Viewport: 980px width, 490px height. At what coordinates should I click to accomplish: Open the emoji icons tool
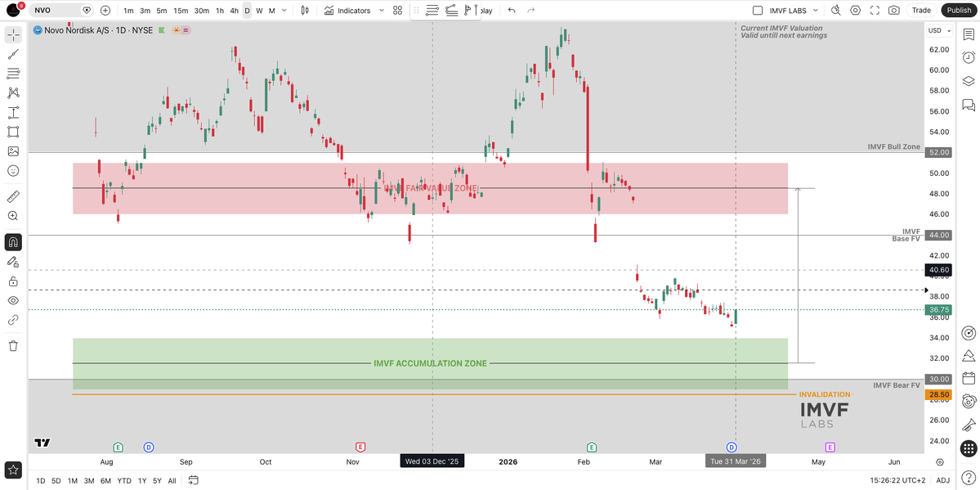[13, 171]
